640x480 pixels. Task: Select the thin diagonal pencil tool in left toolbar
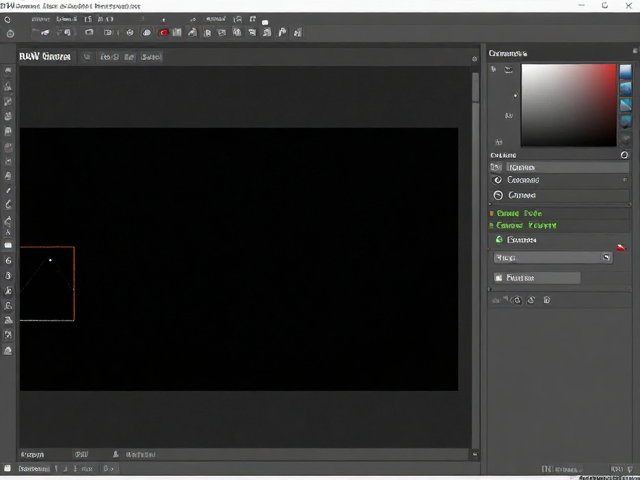tap(8, 191)
